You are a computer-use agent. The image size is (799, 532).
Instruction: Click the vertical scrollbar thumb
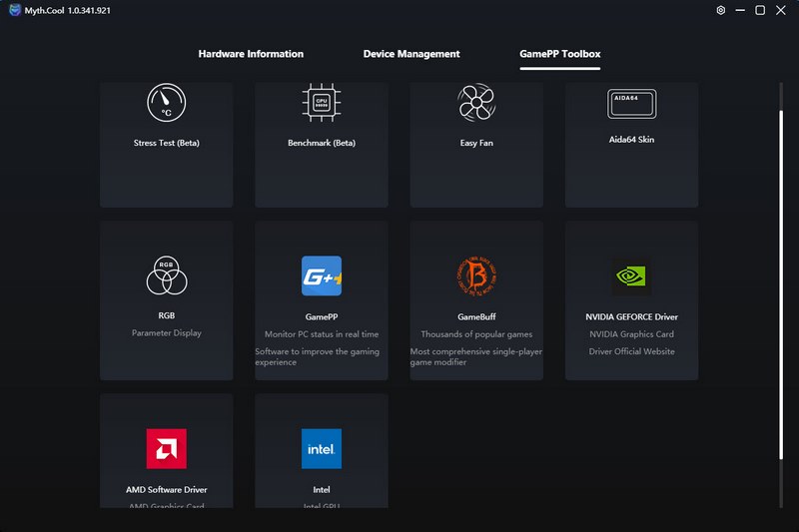click(781, 285)
